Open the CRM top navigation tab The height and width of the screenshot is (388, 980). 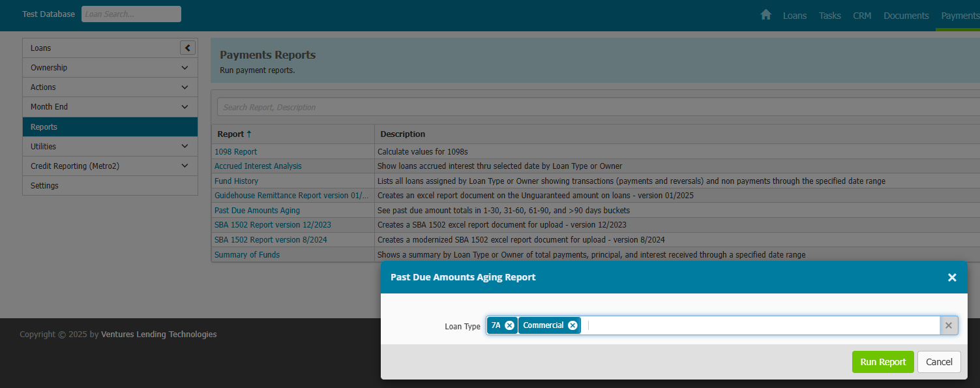click(x=862, y=16)
